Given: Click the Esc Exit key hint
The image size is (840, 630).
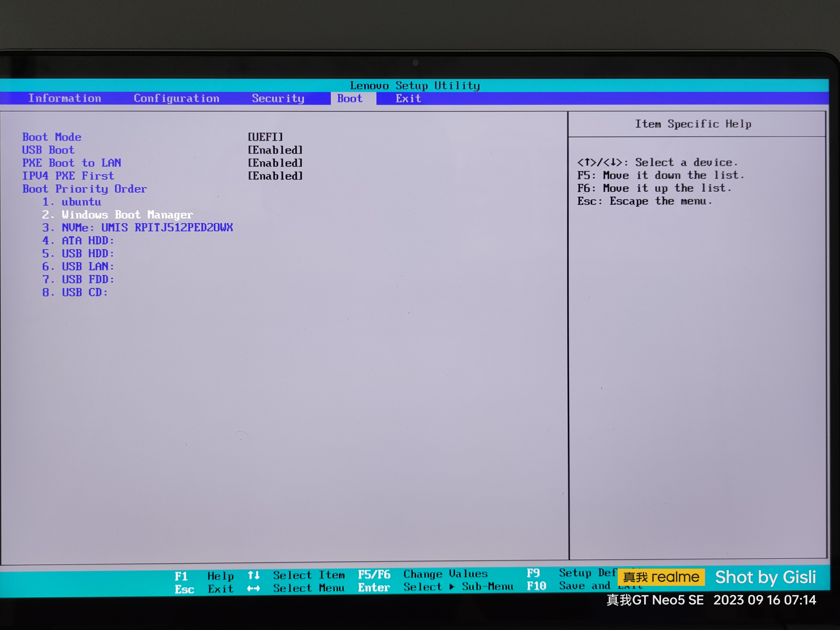Looking at the screenshot, I should 204,589.
